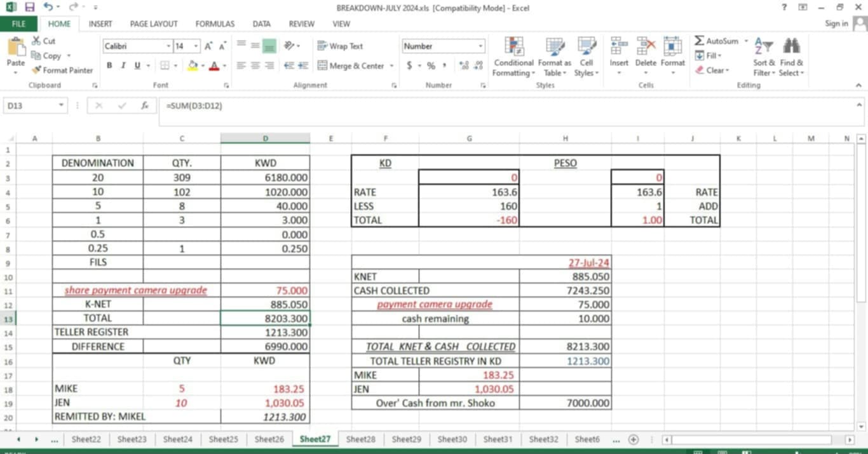Viewport: 868px width, 454px height.
Task: Toggle align text left
Action: tap(241, 65)
